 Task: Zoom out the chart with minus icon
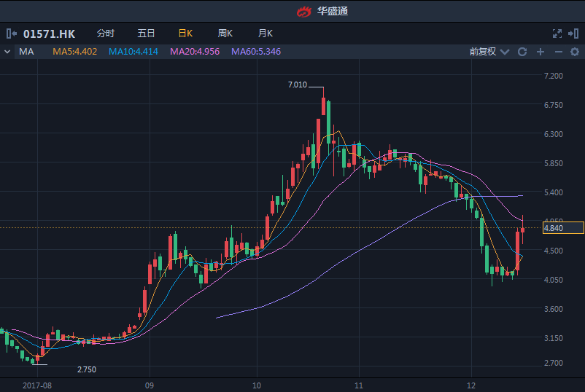pos(558,52)
